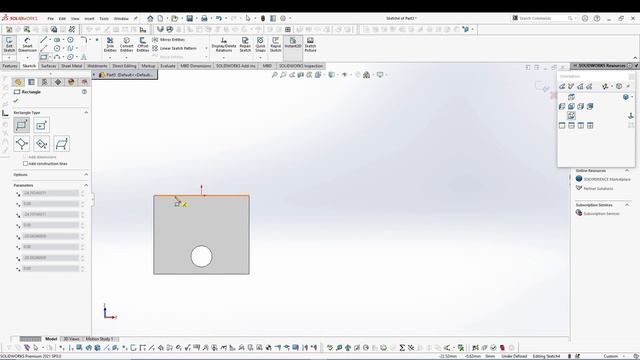Open the Quick Snaps dropdown arrow
Viewport: 640px width, 360px height.
coord(260,58)
